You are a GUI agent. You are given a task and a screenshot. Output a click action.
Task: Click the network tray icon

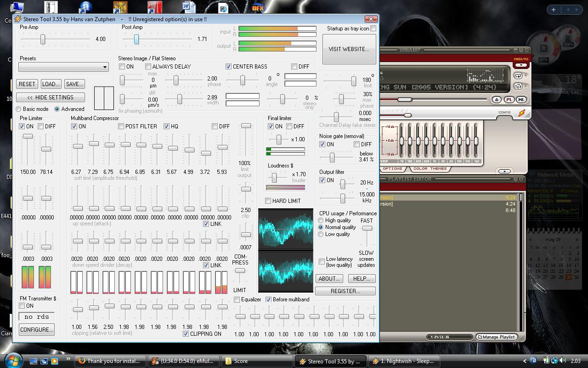point(554,361)
